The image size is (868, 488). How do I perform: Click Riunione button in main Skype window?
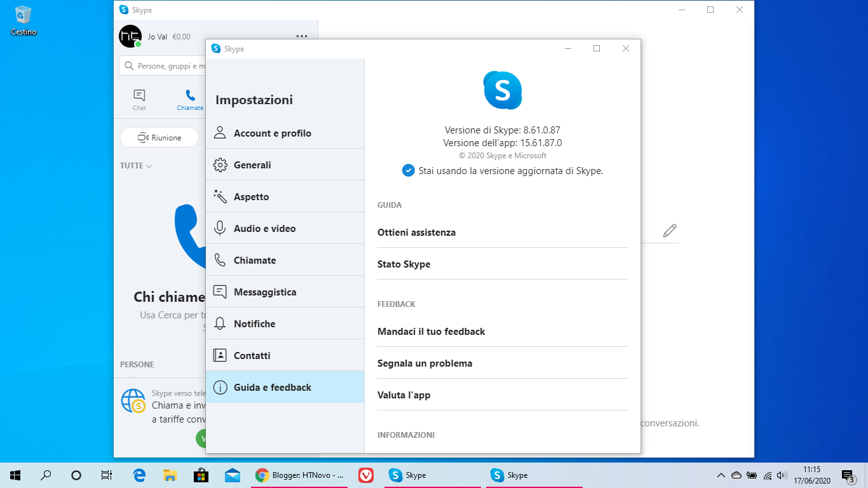(159, 137)
